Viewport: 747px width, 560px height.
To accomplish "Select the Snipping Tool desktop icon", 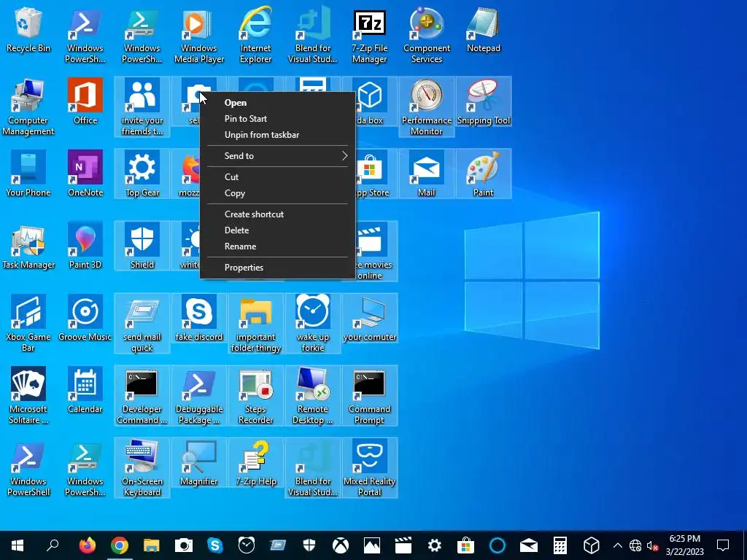I will coord(484,101).
